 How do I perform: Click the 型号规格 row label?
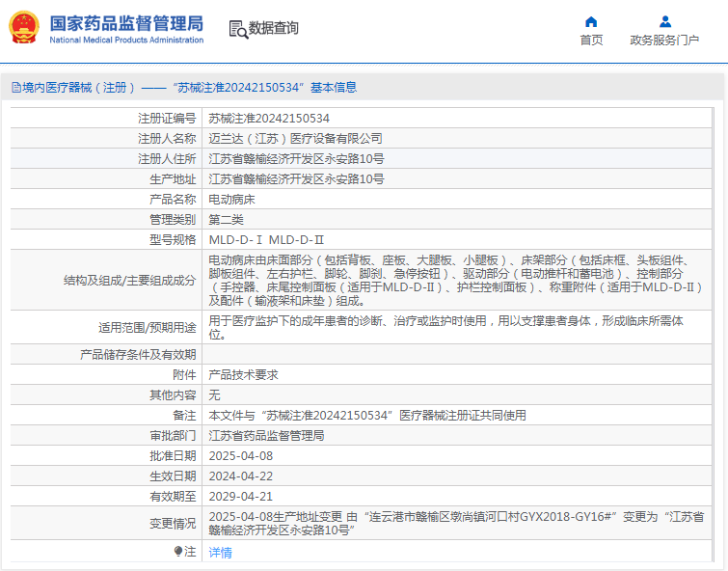(x=173, y=240)
